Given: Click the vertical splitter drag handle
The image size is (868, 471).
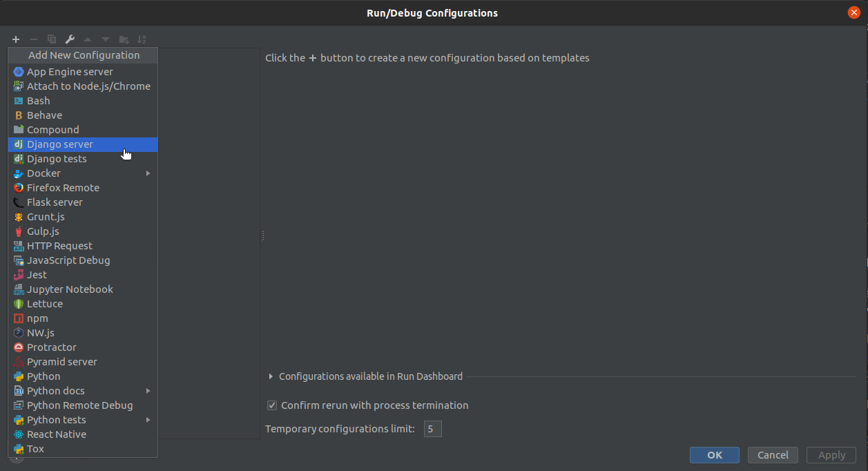Looking at the screenshot, I should click(x=262, y=236).
